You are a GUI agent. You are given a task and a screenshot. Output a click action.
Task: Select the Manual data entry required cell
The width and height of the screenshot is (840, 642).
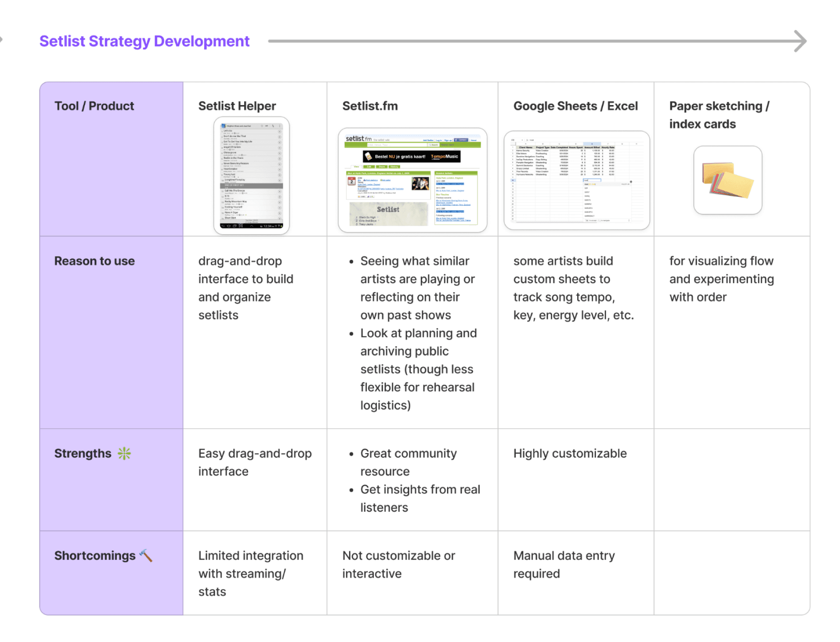coord(564,564)
